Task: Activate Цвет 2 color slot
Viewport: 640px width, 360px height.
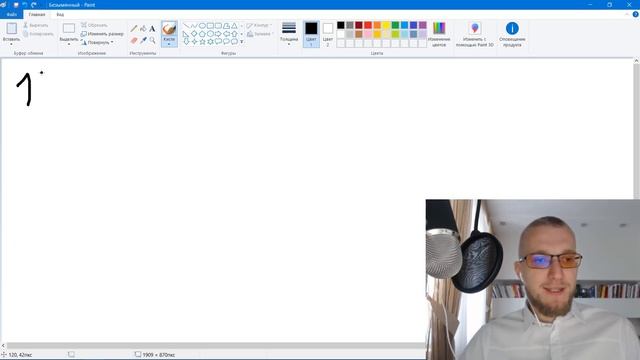Action: pyautogui.click(x=328, y=34)
